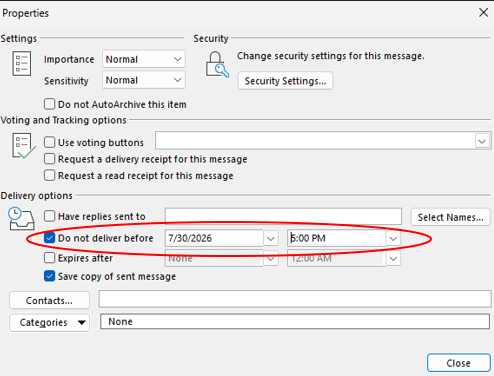Expand the voting buttons combo box
This screenshot has height=376, width=494.
(x=482, y=141)
